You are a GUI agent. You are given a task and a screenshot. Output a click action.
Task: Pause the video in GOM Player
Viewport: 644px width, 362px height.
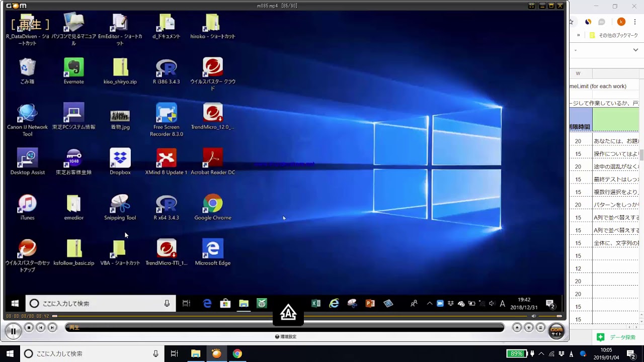13,331
